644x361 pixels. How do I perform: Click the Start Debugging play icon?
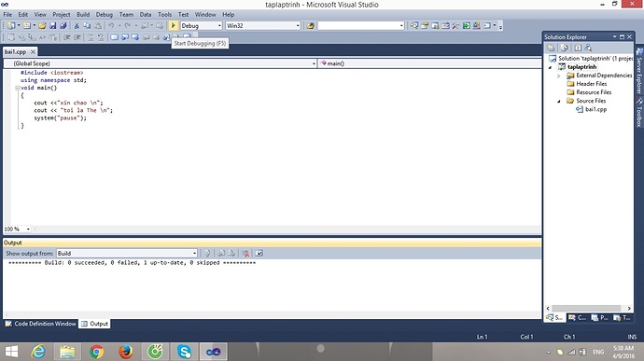173,25
